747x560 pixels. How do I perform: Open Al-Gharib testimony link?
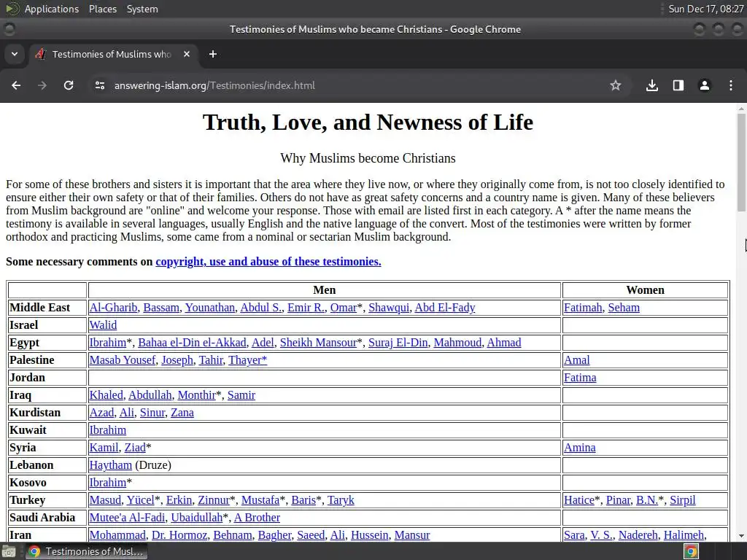[x=113, y=308]
